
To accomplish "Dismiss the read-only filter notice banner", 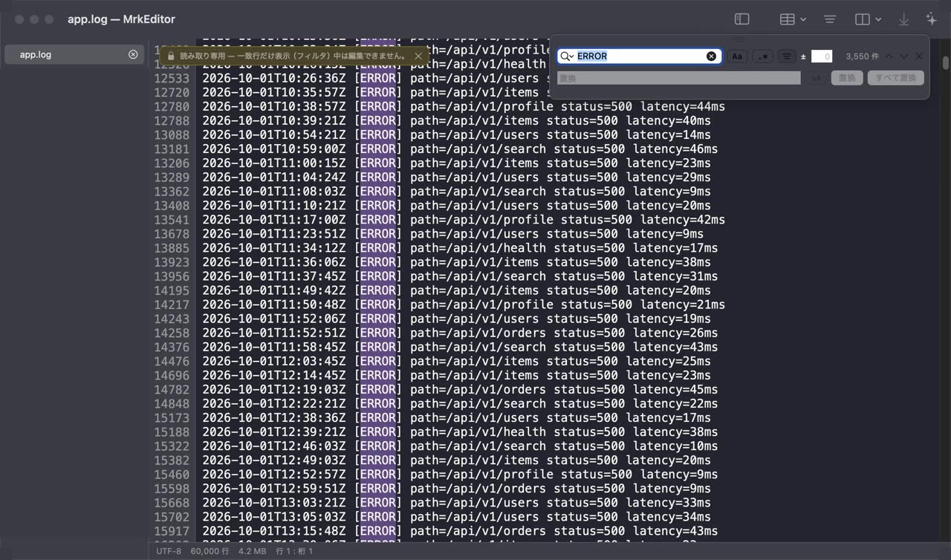I will [418, 56].
